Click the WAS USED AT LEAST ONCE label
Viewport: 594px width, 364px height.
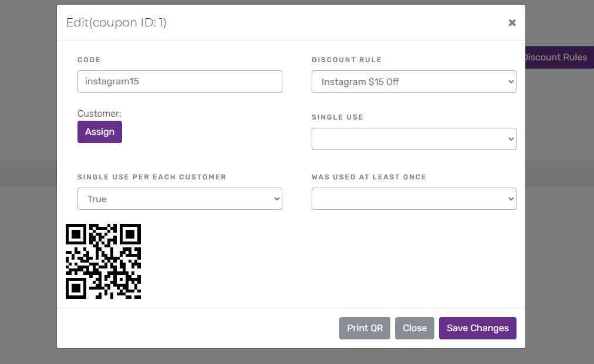coord(369,177)
